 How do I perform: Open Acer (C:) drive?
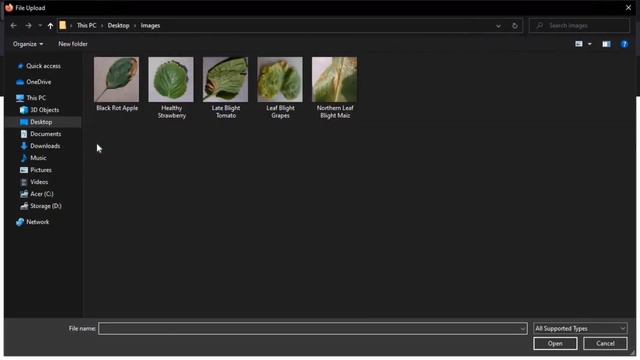[42, 194]
